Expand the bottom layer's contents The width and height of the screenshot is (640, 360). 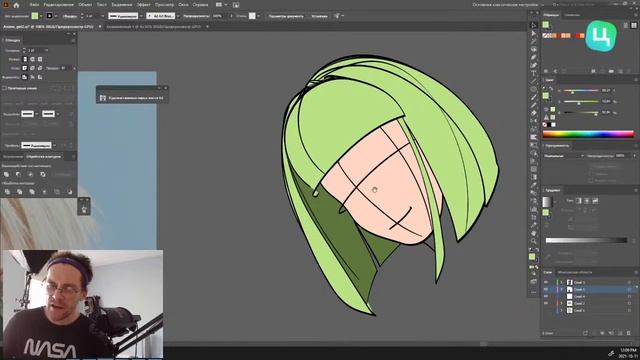point(561,310)
